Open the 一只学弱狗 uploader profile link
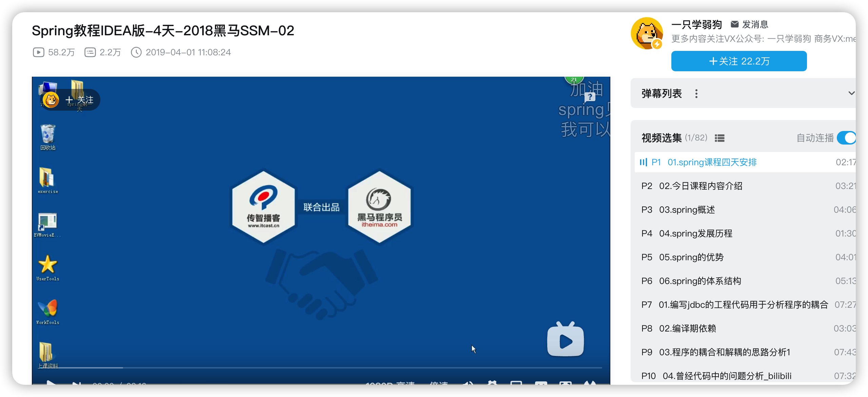This screenshot has width=868, height=397. (696, 24)
